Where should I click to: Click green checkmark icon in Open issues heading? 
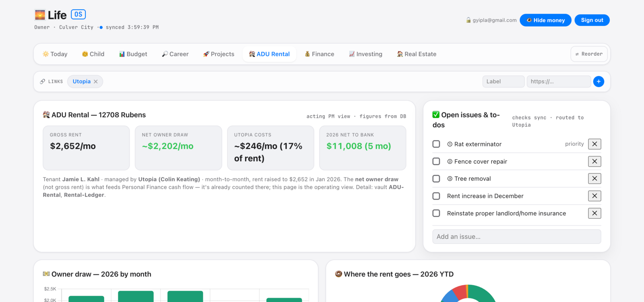tap(436, 115)
